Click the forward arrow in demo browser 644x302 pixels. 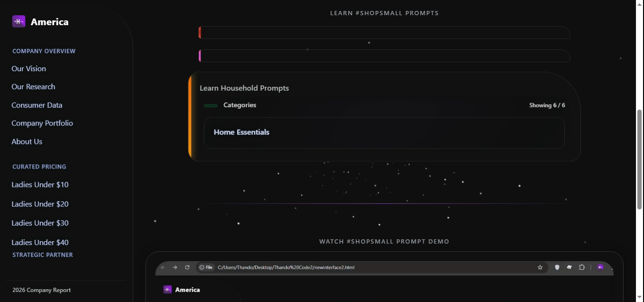coord(175,267)
